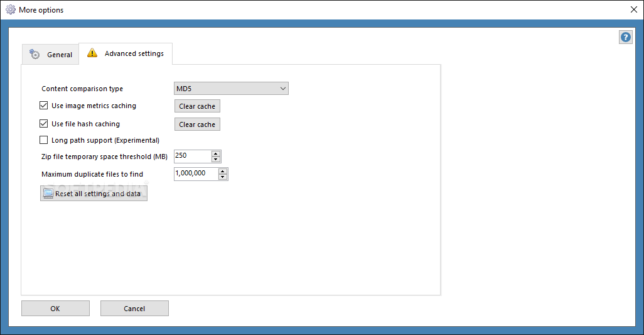
Task: Click Reset all settings and data
Action: pyautogui.click(x=94, y=193)
